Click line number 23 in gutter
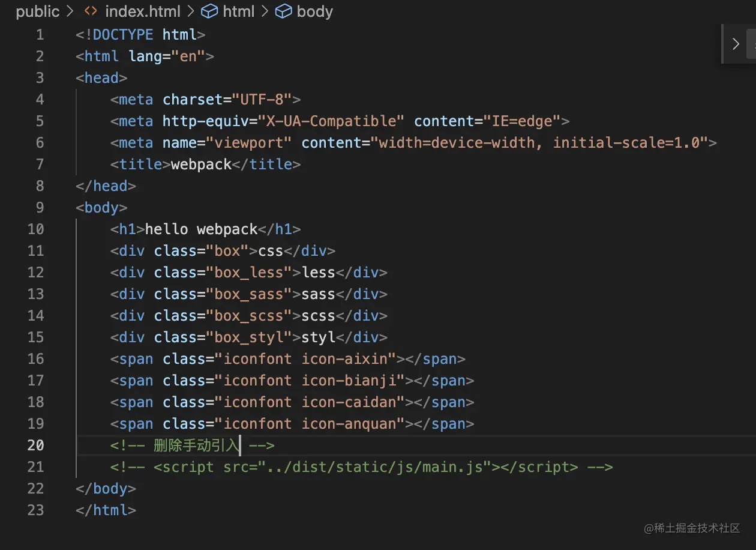 35,510
